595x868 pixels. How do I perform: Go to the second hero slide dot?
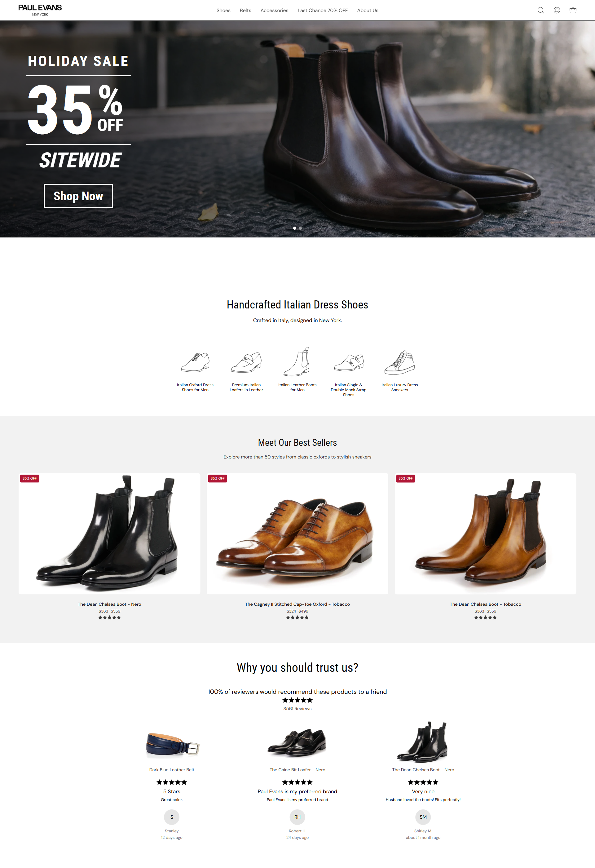[300, 228]
